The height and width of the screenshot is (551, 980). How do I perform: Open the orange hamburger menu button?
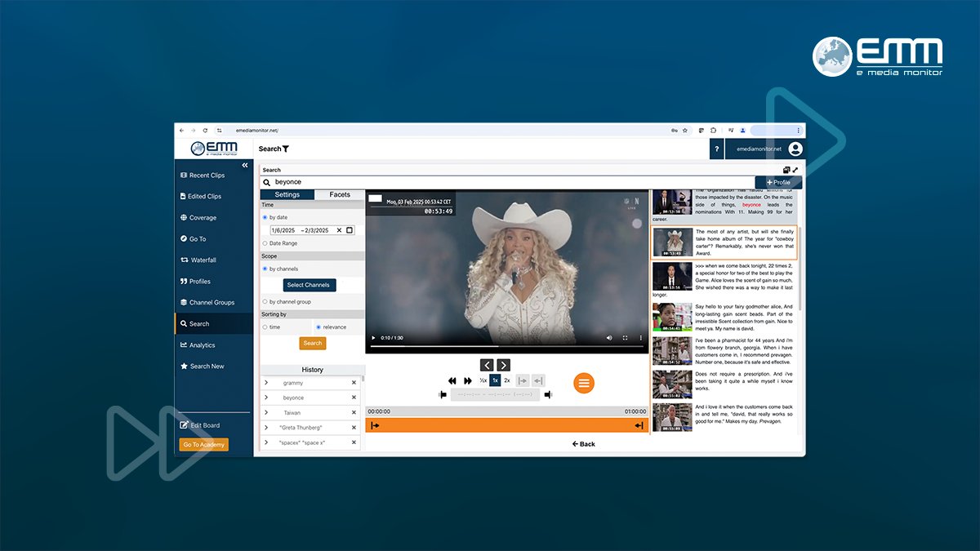pos(584,383)
